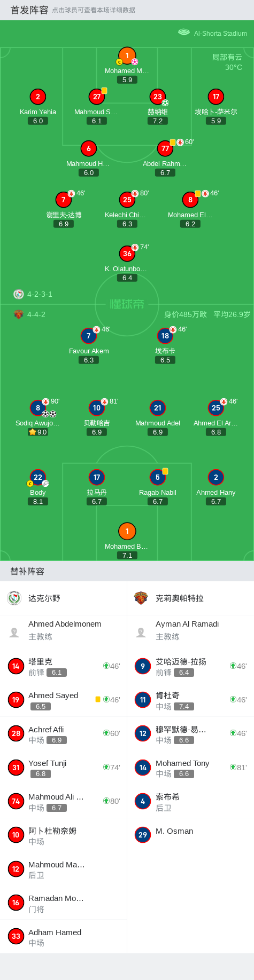Select player 8 Sodiq Awujo… with 9.0 rating

point(37,408)
